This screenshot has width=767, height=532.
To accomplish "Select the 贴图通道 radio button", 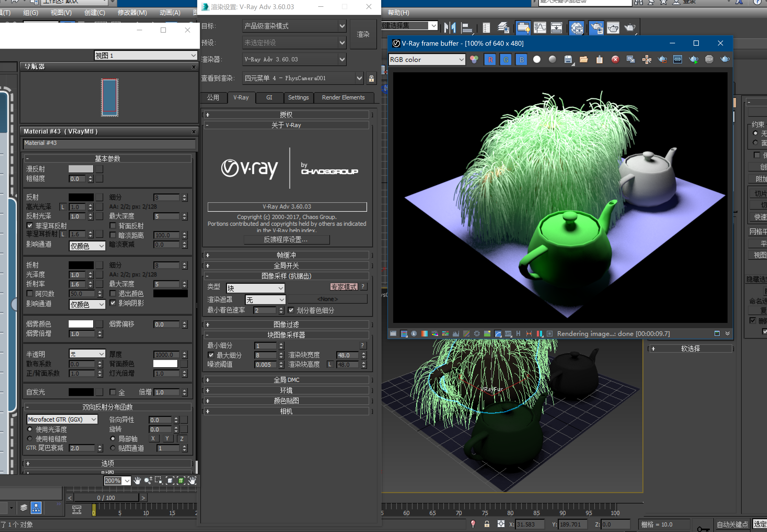I will (x=113, y=448).
